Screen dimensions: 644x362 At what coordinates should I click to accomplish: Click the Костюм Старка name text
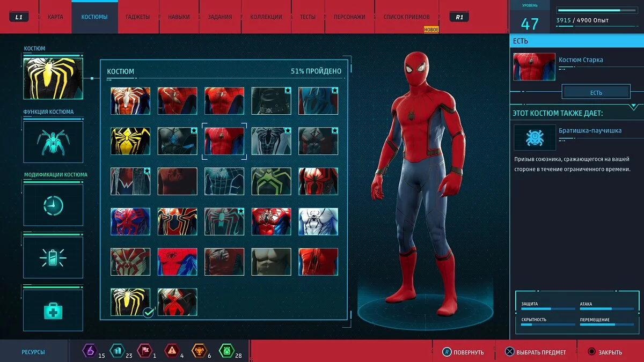(581, 60)
